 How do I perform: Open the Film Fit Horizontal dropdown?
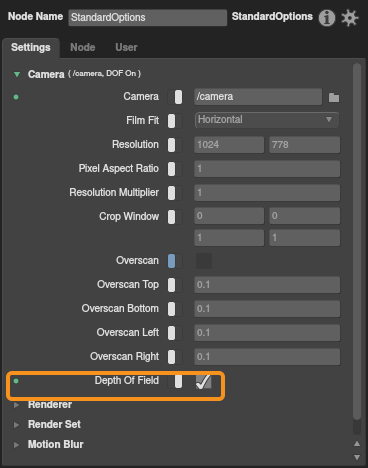click(267, 120)
